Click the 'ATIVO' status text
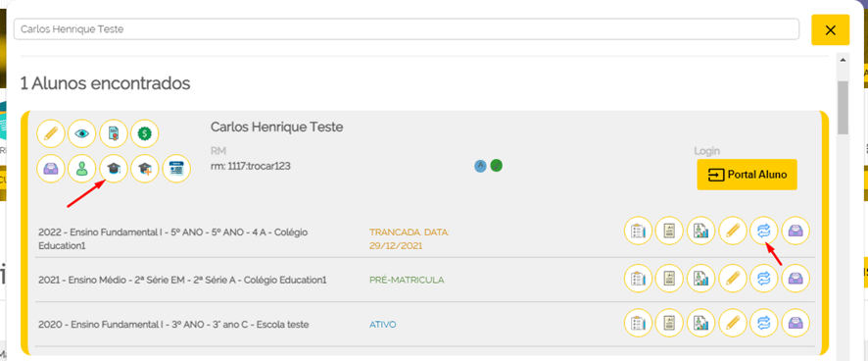This screenshot has width=868, height=361. coord(382,325)
